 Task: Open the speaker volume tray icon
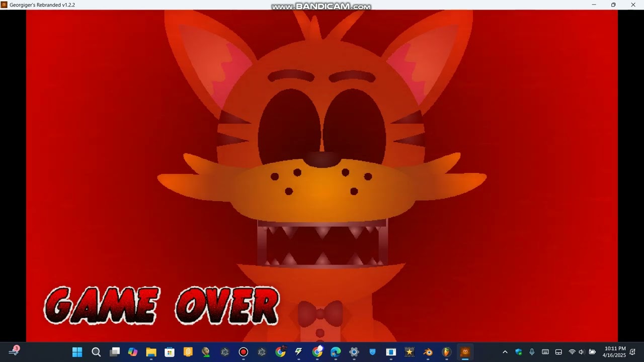click(x=582, y=352)
